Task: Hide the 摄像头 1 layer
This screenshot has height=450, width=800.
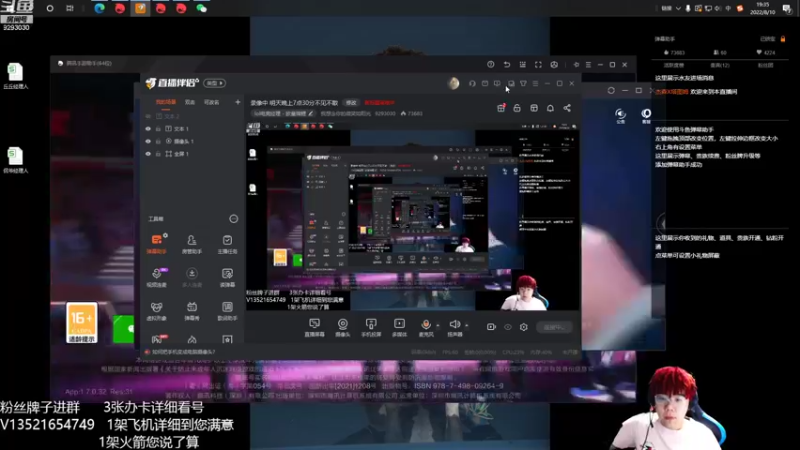Action: (148, 141)
